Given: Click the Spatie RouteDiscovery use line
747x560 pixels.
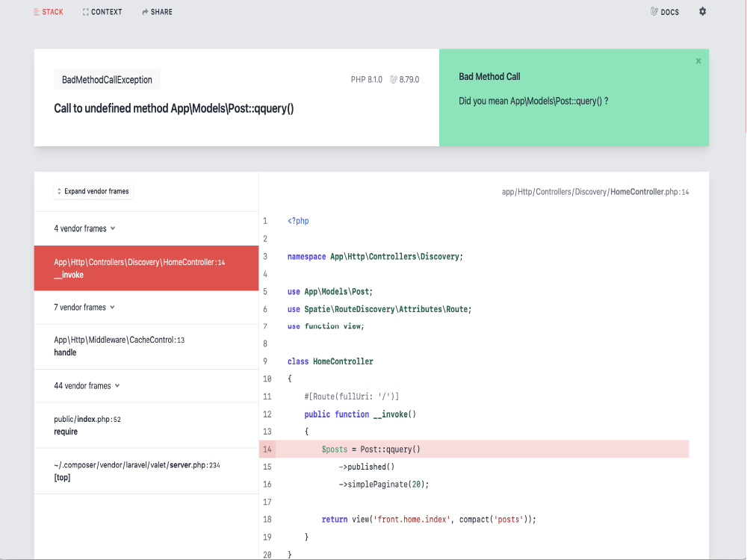Looking at the screenshot, I should (x=379, y=310).
